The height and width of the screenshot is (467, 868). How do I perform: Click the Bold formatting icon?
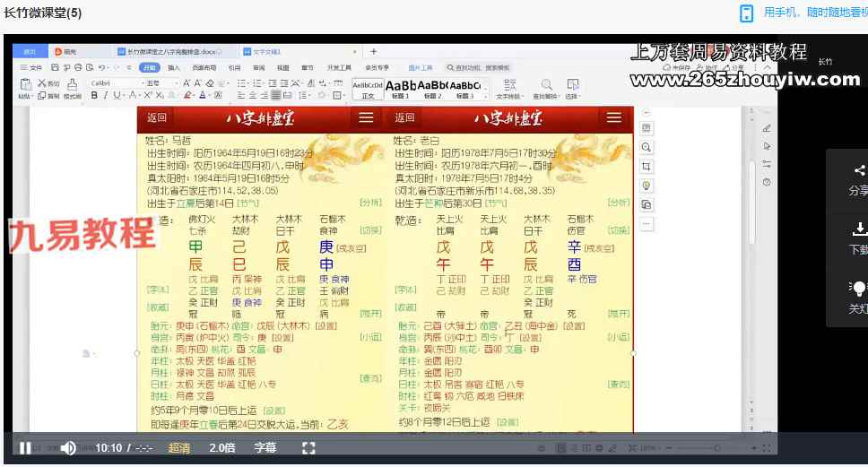click(x=94, y=96)
